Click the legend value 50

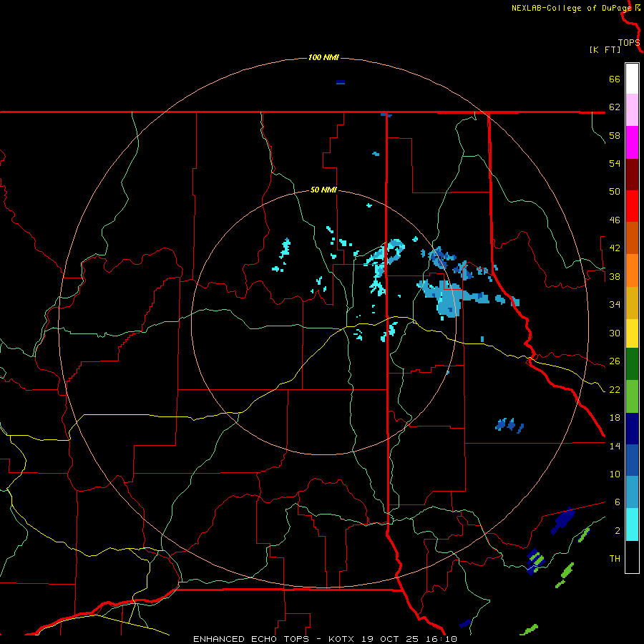[615, 192]
